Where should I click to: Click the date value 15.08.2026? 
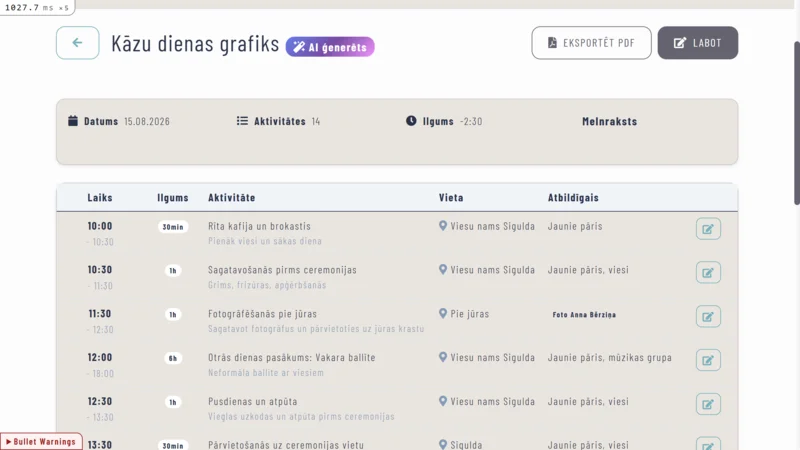coord(147,121)
